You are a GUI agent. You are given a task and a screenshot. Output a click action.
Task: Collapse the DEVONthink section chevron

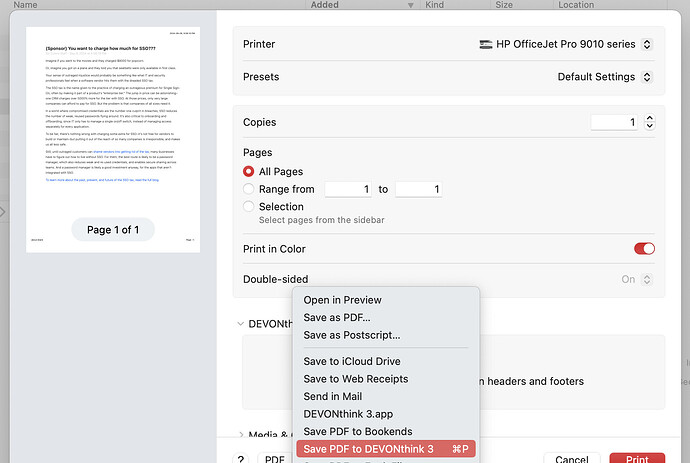241,323
